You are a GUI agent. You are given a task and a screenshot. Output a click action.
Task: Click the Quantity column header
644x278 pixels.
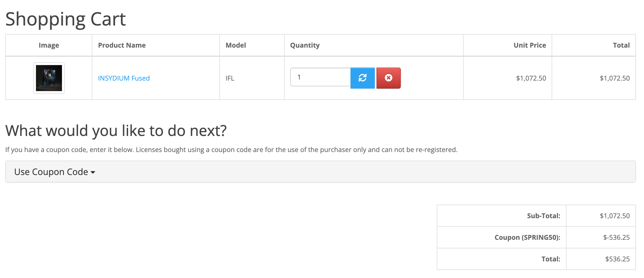(305, 45)
